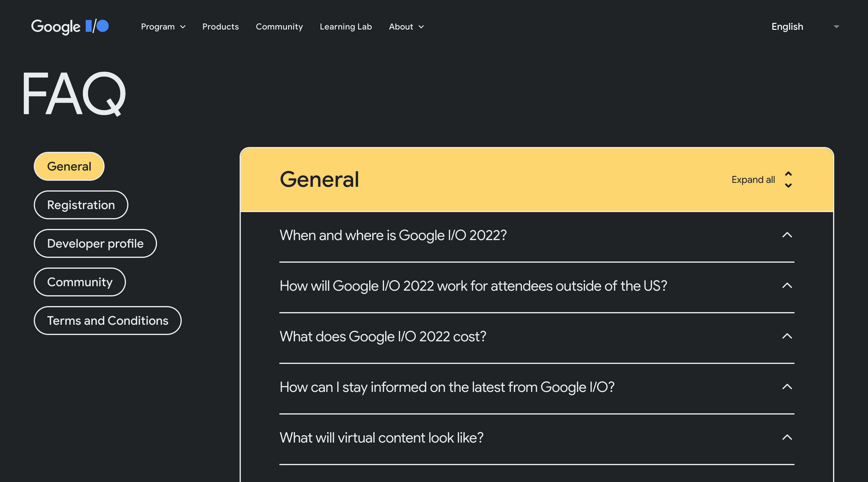
Task: Open the Community FAQ section in sidebar
Action: point(80,282)
